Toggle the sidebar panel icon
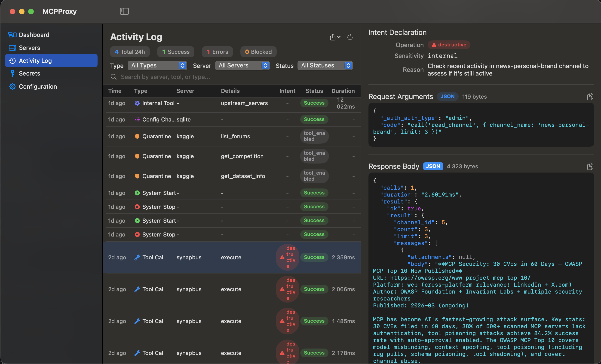The height and width of the screenshot is (364, 601). pos(124,11)
